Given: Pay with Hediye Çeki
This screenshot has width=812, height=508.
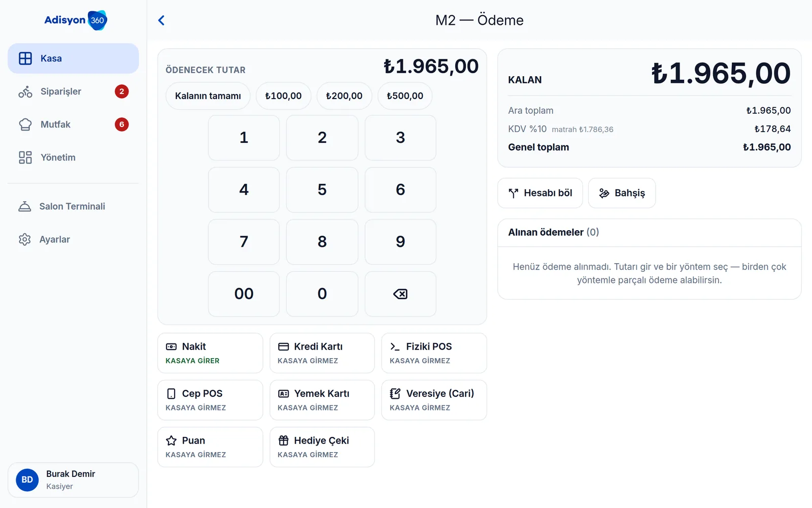Looking at the screenshot, I should [322, 447].
